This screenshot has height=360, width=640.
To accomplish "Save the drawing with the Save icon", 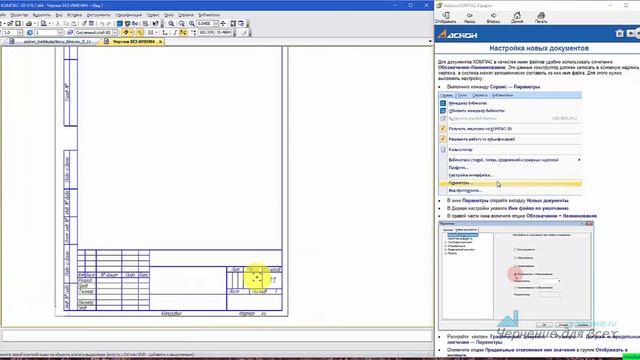I will pyautogui.click(x=18, y=24).
